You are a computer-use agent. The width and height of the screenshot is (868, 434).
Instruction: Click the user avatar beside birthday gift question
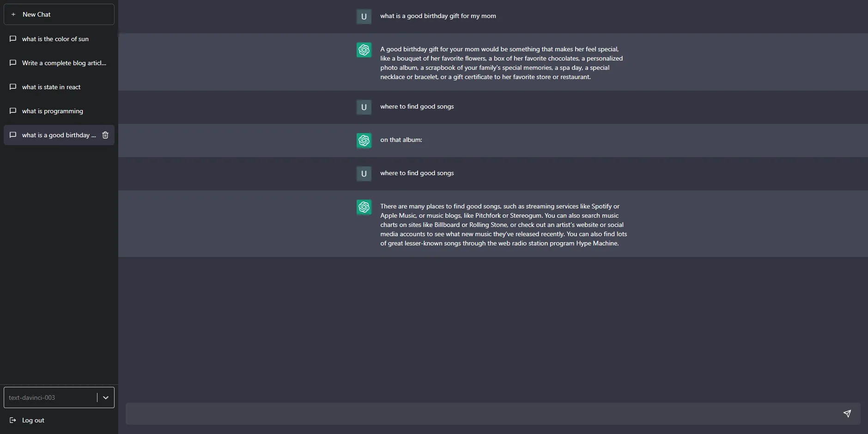click(x=364, y=17)
